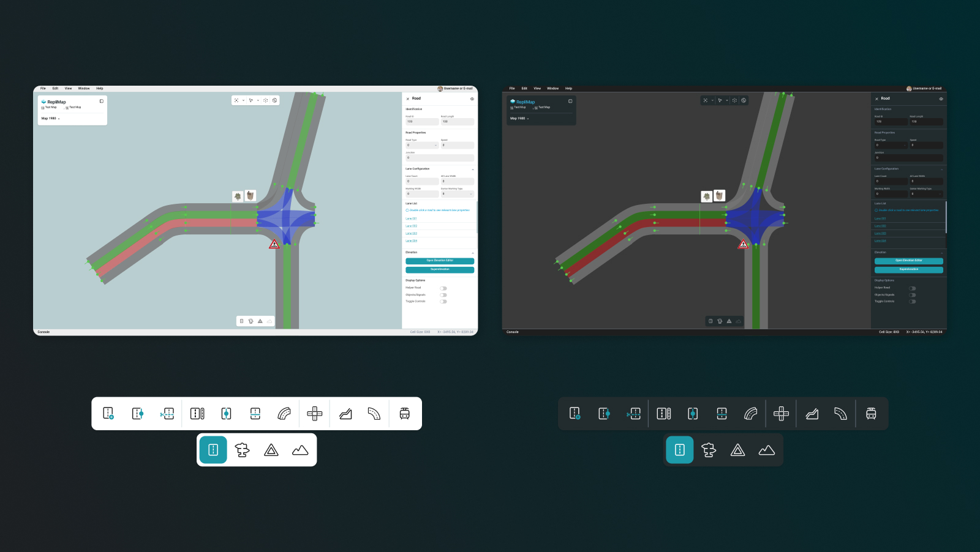Toggle the eye visibility icon in light Road panel
Screen dimensions: 980x552
[472, 99]
